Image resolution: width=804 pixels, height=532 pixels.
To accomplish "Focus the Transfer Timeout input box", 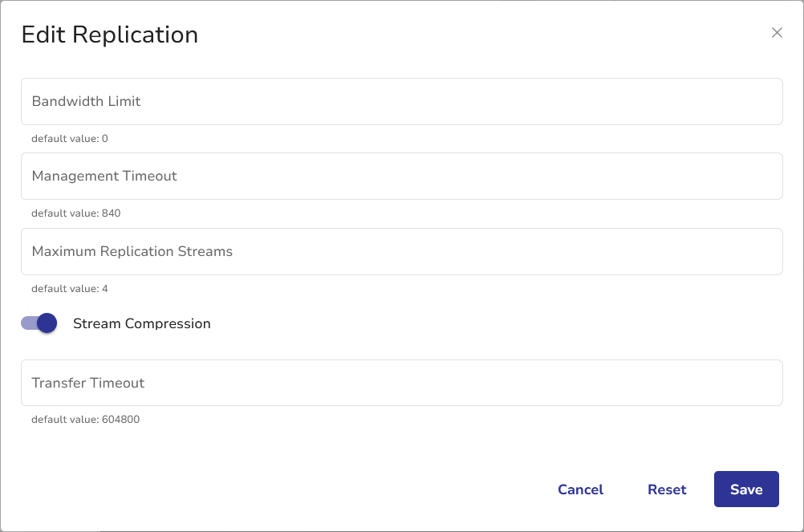I will [401, 383].
